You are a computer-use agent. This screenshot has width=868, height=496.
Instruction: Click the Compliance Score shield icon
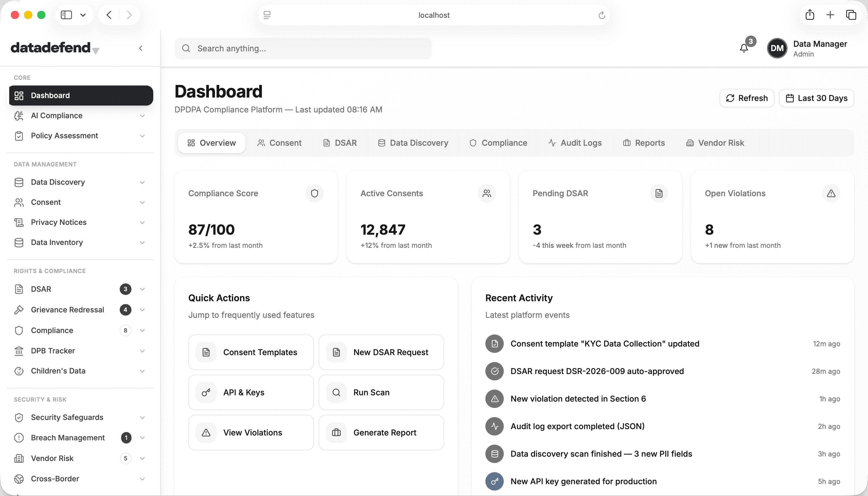[314, 193]
